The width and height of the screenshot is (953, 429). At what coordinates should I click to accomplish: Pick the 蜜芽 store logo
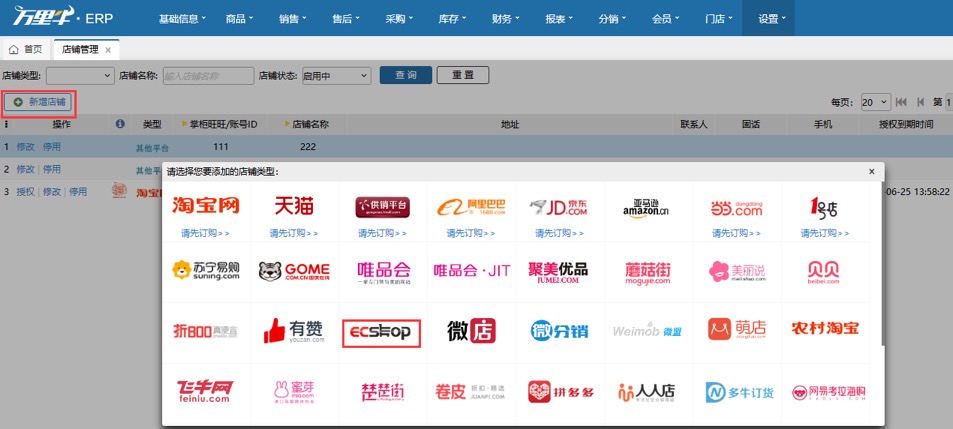click(x=294, y=393)
